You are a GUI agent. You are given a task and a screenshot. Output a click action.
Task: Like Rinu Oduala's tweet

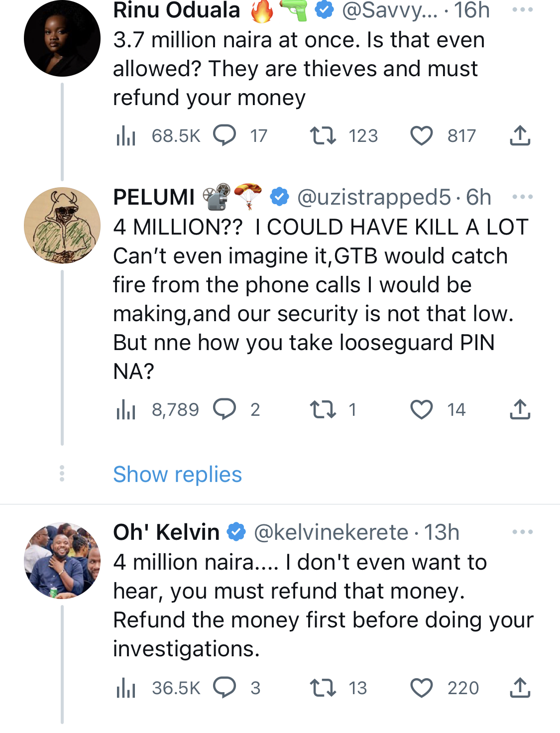tap(421, 136)
